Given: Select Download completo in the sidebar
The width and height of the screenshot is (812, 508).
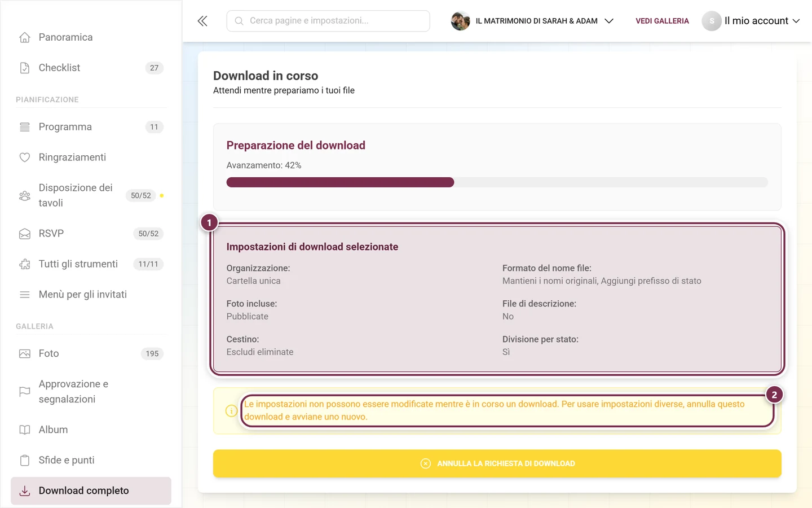Looking at the screenshot, I should click(x=91, y=491).
